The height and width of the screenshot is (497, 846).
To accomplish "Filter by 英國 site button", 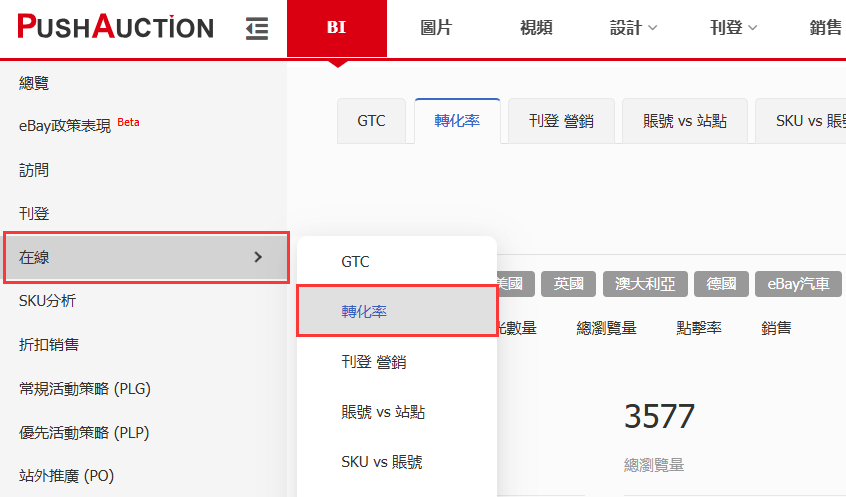I will coord(568,284).
